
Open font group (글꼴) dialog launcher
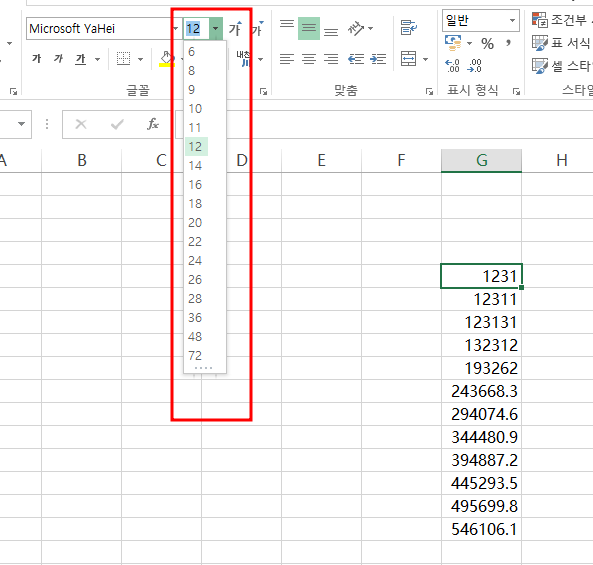point(264,92)
